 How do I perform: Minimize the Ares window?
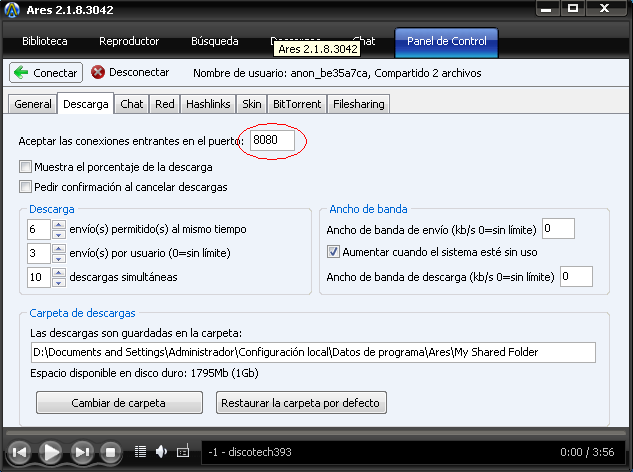[547, 8]
